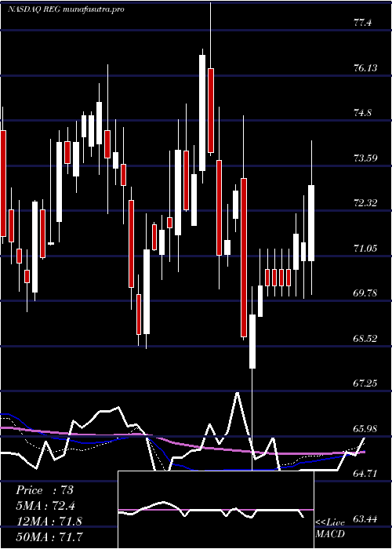
Task: Click inside the MACD inset panel
Action: (x=216, y=510)
